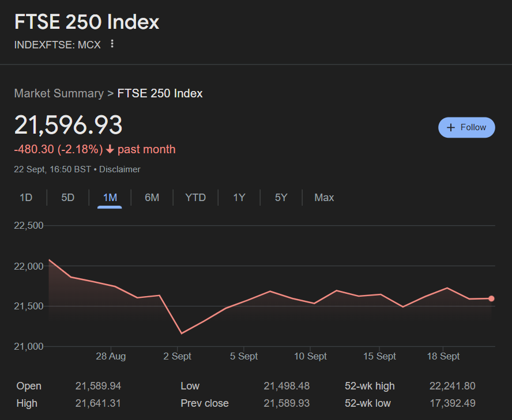The width and height of the screenshot is (512, 420).
Task: Click the 10 Sept date label on the axis
Action: 310,356
